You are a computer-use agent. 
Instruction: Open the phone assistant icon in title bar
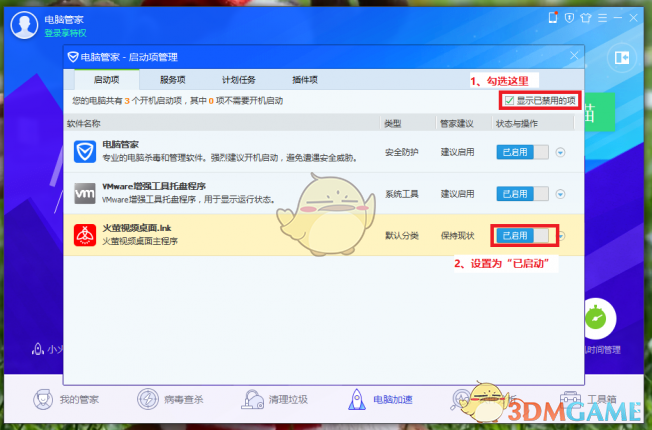click(553, 17)
